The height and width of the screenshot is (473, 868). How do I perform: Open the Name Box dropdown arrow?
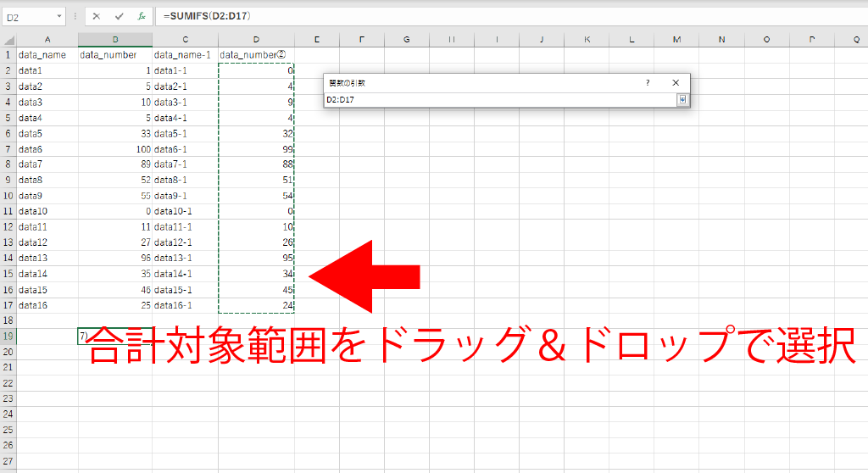coord(59,16)
